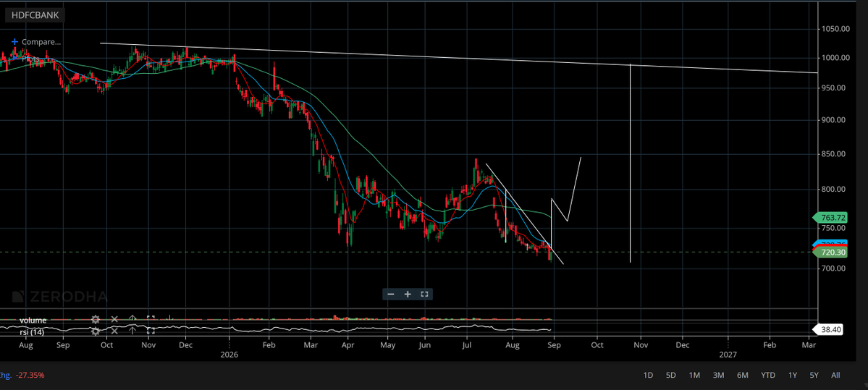
Task: Select the 1D range
Action: [x=648, y=375]
